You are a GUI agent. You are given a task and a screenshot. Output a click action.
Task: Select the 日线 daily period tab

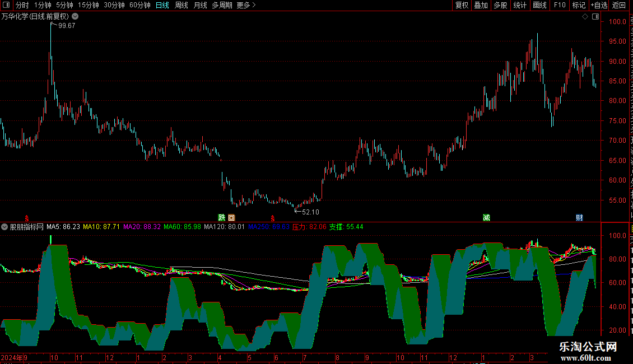click(x=162, y=5)
